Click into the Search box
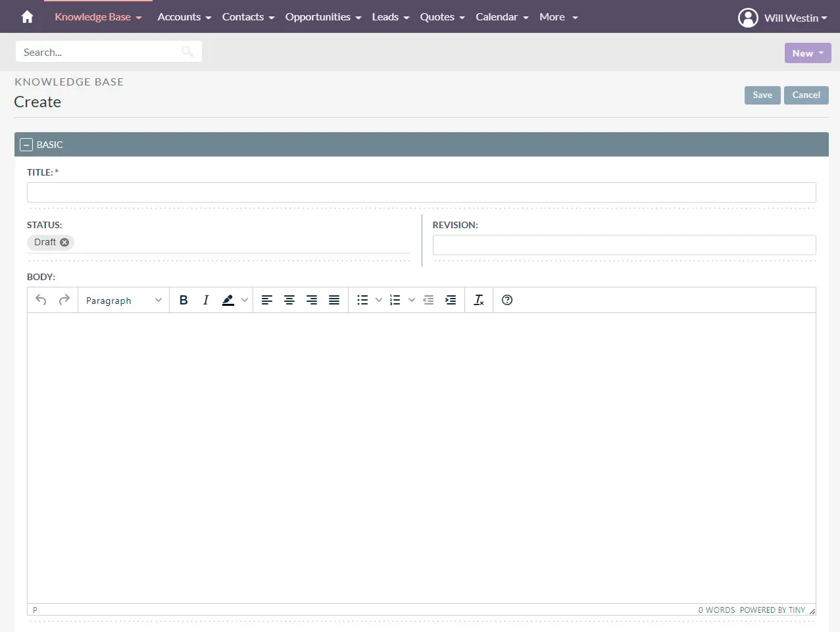This screenshot has height=632, width=840. coord(109,52)
